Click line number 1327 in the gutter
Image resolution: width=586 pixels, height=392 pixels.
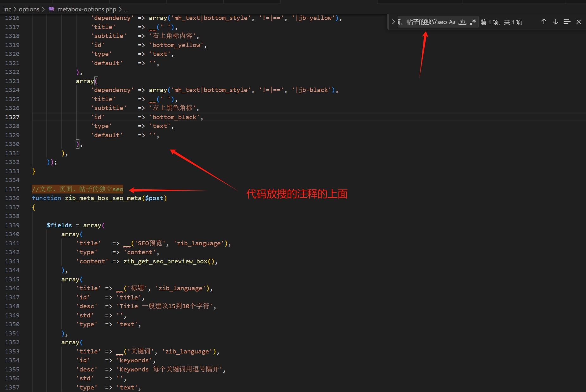(12, 117)
